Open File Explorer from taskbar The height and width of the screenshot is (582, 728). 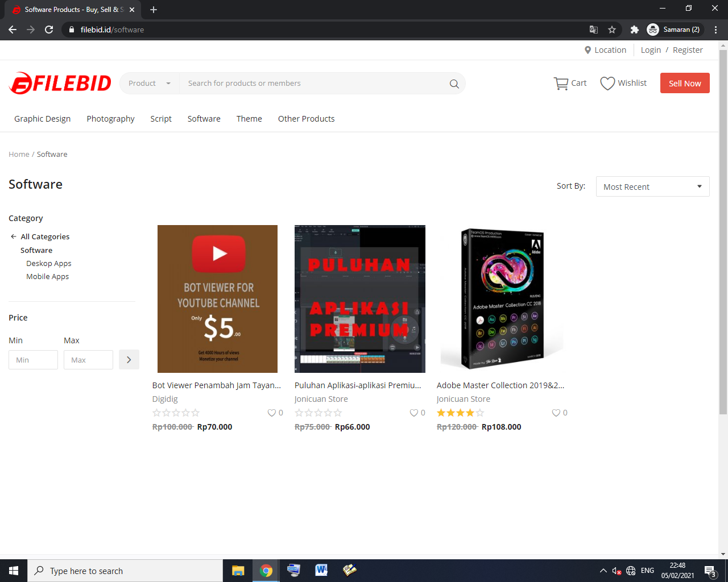(x=238, y=571)
